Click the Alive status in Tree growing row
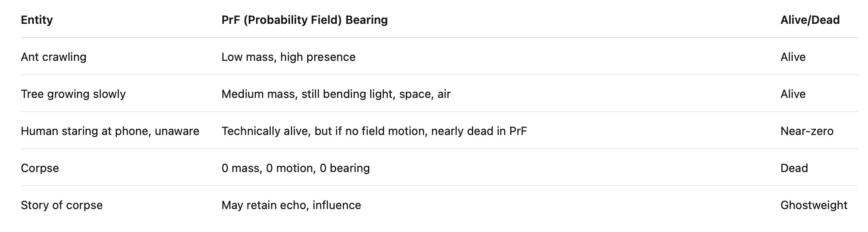Screen dimensions: 868x232 point(793,94)
